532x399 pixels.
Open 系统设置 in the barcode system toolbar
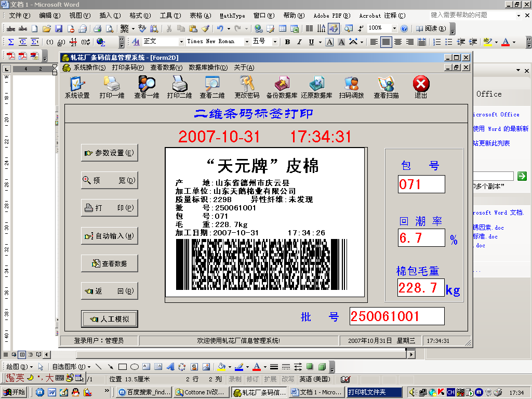click(x=77, y=87)
